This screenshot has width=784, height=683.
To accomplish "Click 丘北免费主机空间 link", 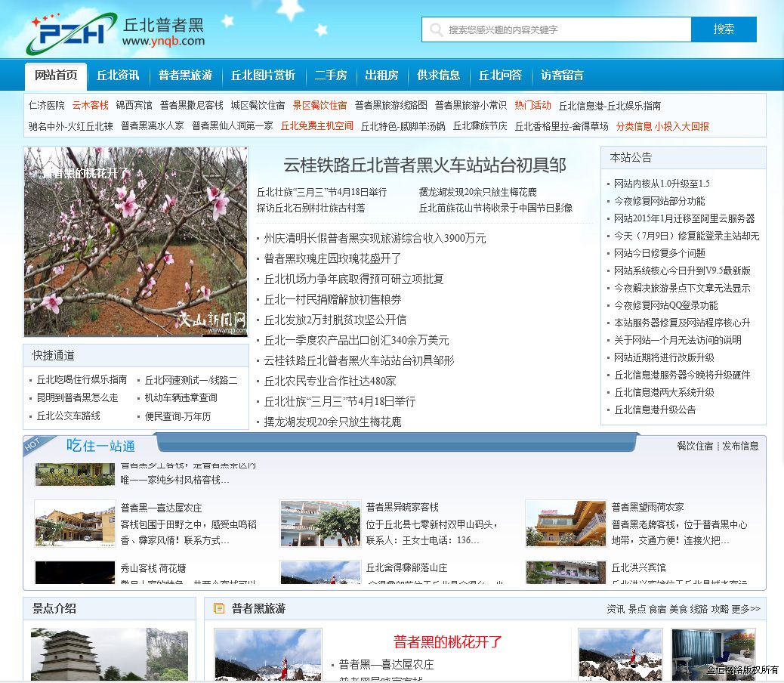I will pyautogui.click(x=317, y=126).
